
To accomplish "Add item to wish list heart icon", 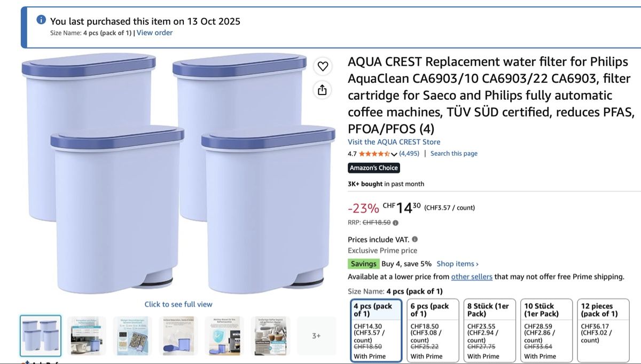I will [x=322, y=66].
